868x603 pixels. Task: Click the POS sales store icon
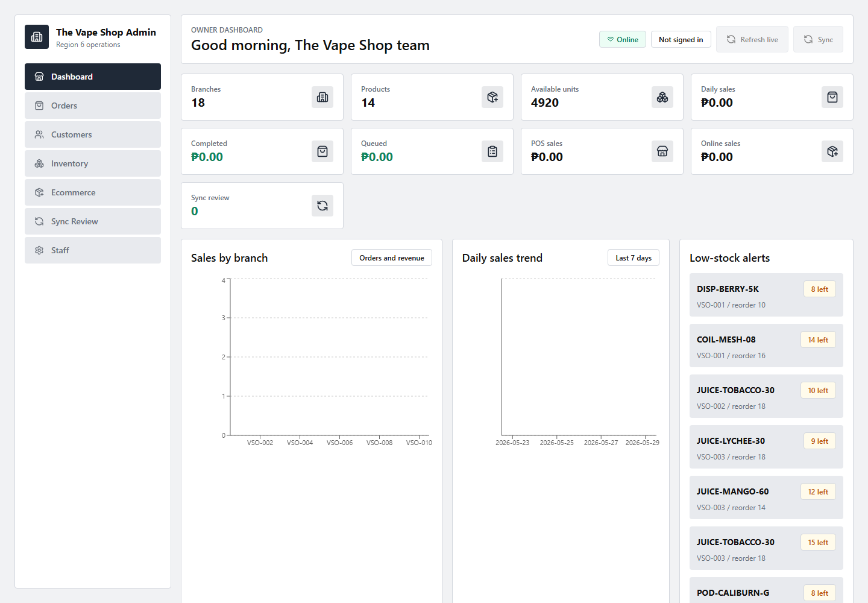tap(662, 151)
